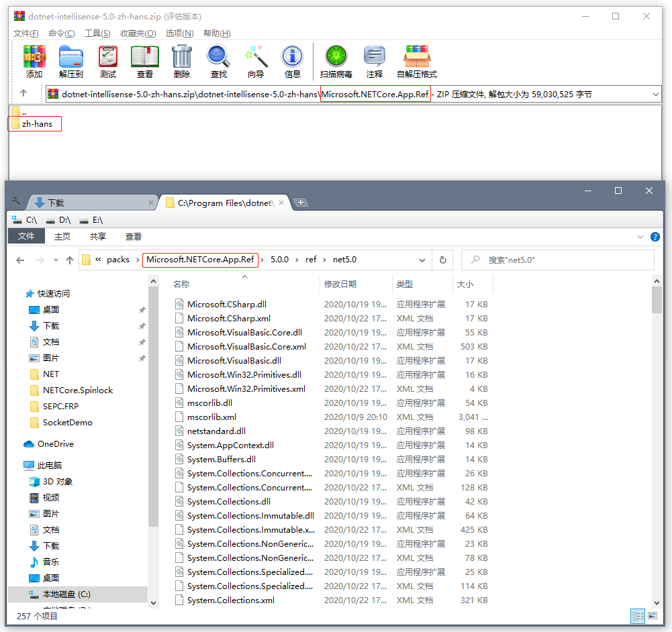672x632 pixels.
Task: Open the Explorer 查看 ribbon tab
Action: [x=134, y=236]
